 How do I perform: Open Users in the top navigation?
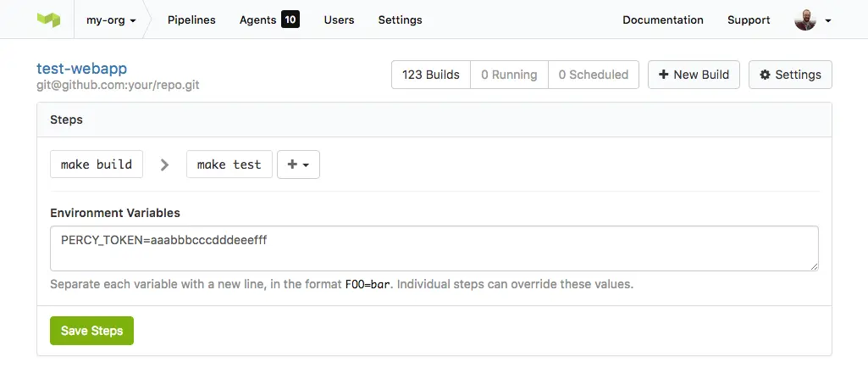(x=339, y=20)
